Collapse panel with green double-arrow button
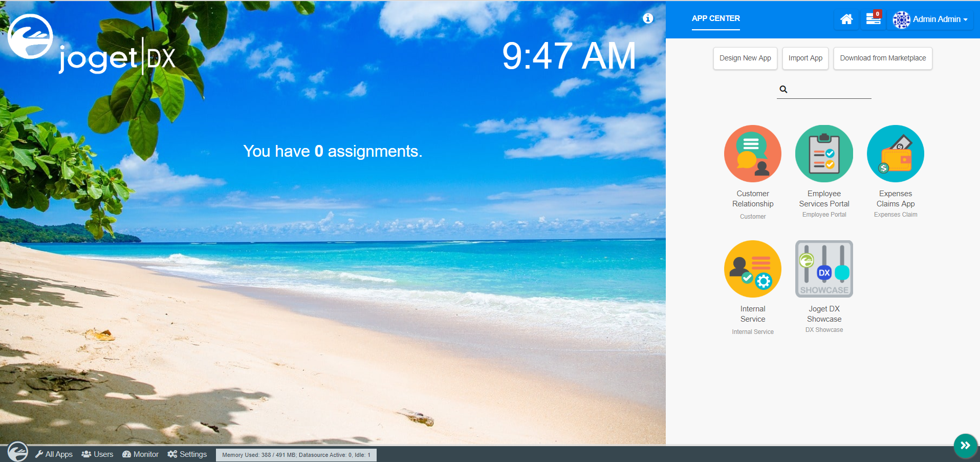The height and width of the screenshot is (462, 980). [x=965, y=446]
